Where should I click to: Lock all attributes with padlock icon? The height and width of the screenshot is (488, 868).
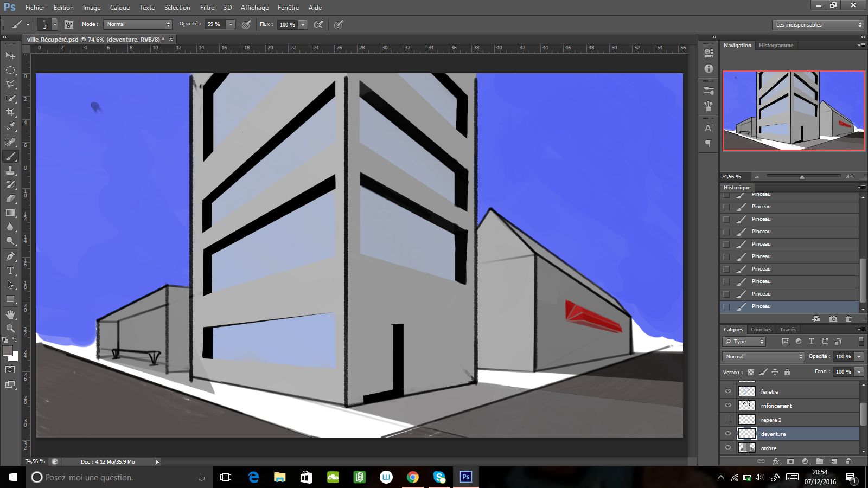787,372
